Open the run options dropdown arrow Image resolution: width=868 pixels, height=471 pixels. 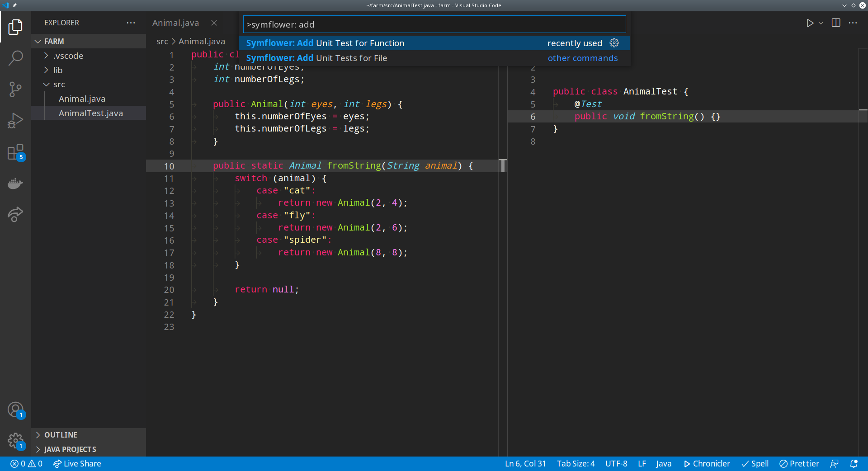pyautogui.click(x=821, y=23)
